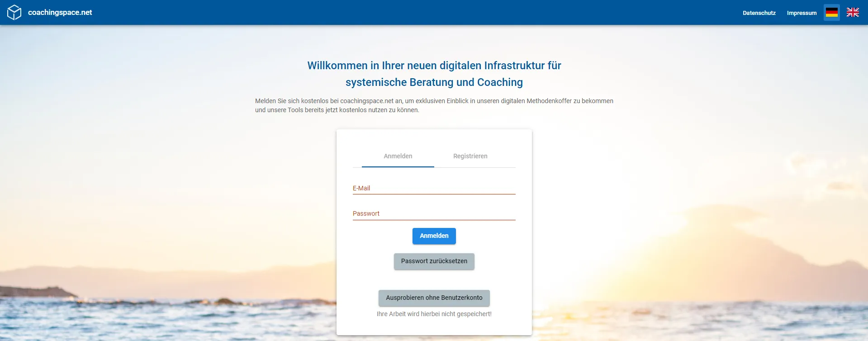Click the 'Melden Sie sich kostenlos' paragraph

[x=434, y=105]
